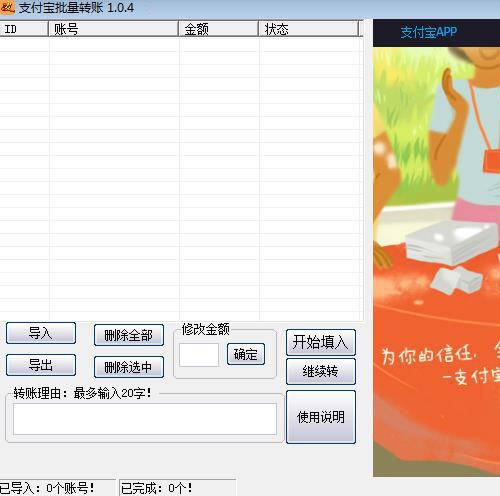The height and width of the screenshot is (496, 500).
Task: Focus the 修改金额 amount input box
Action: coord(199,355)
